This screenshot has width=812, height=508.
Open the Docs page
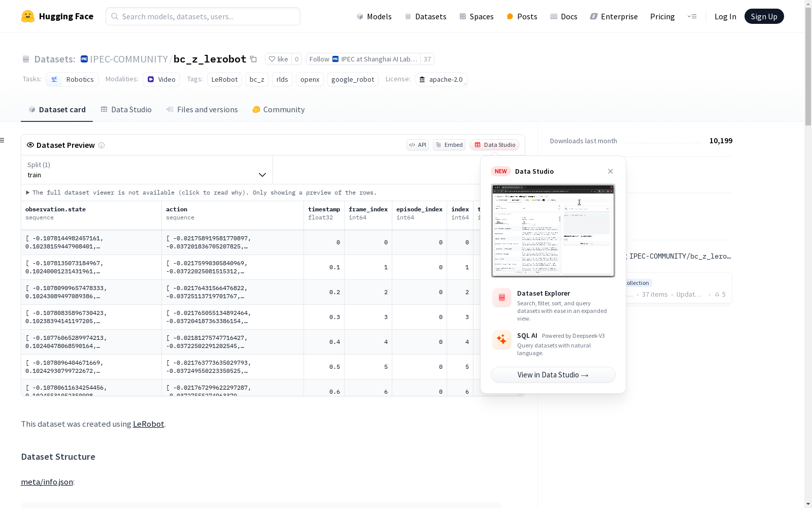click(x=564, y=16)
